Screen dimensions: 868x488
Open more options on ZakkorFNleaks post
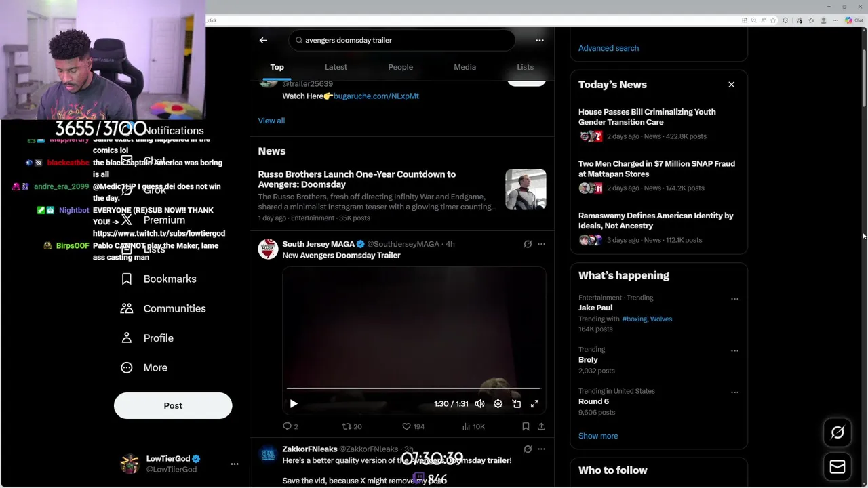pyautogui.click(x=541, y=449)
